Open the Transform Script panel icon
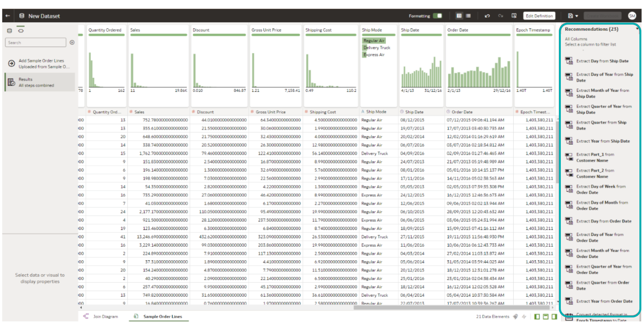Screen dimensions: 644x332 [21, 30]
